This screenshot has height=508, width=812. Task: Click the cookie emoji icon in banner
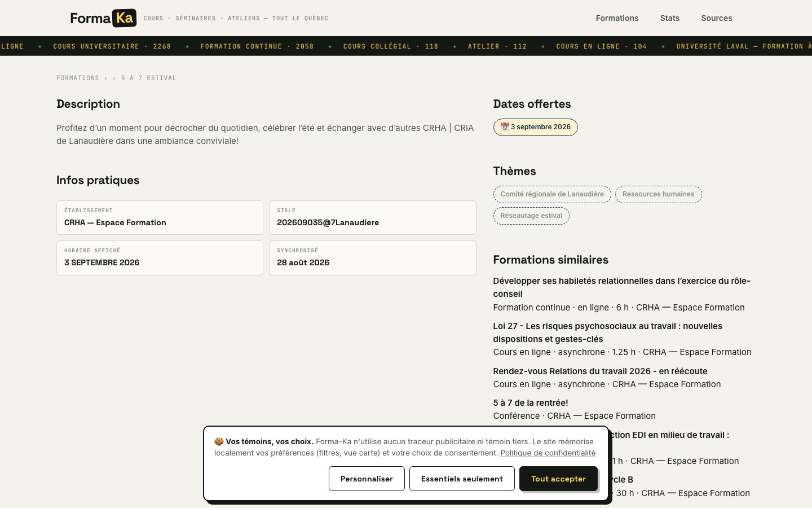click(219, 441)
